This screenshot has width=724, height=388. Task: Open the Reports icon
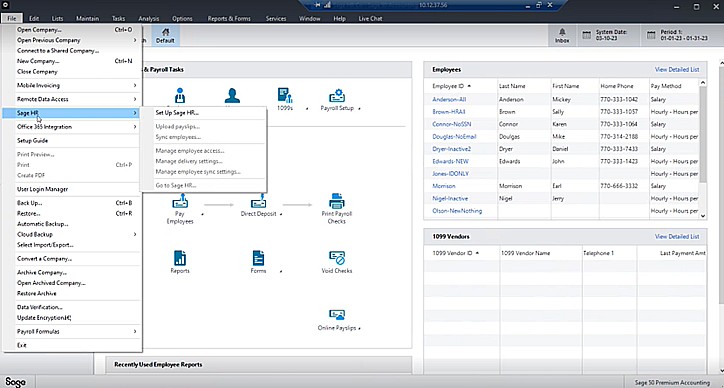pyautogui.click(x=180, y=258)
